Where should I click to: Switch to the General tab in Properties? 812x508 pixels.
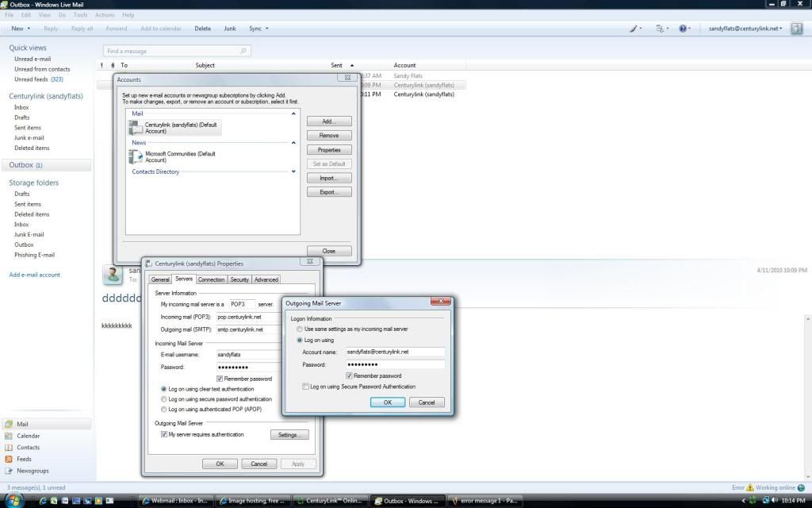coord(160,279)
